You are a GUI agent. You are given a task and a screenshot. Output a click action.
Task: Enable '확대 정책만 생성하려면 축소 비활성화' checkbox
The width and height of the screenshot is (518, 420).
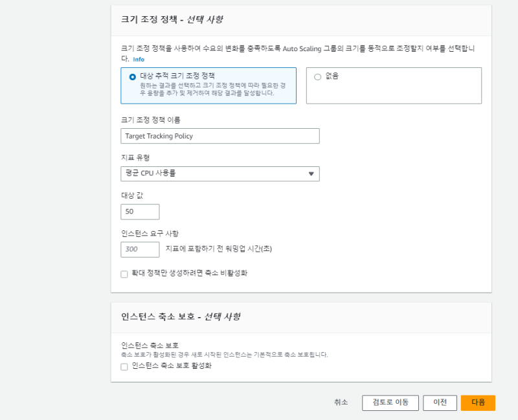coord(124,274)
